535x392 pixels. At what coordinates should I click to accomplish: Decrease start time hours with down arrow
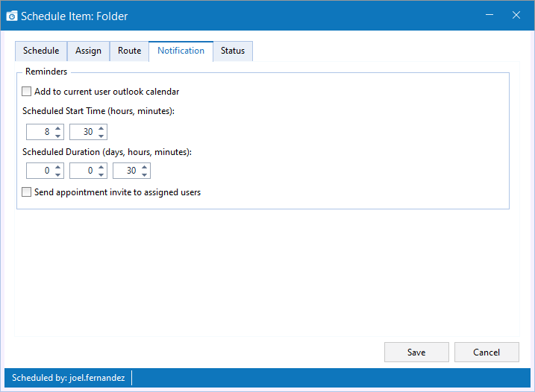coord(58,136)
